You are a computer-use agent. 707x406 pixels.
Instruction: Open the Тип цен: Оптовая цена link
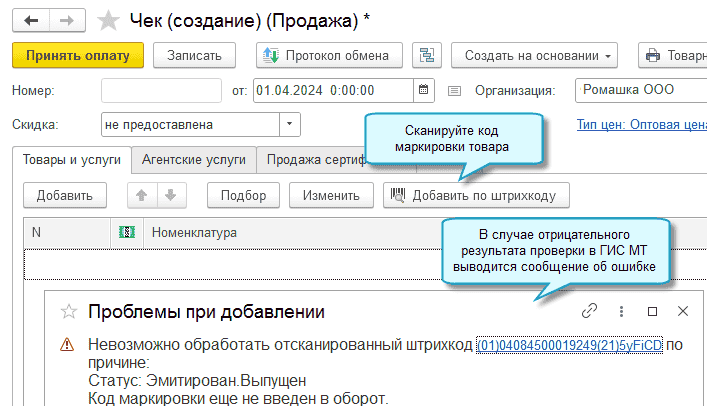642,125
